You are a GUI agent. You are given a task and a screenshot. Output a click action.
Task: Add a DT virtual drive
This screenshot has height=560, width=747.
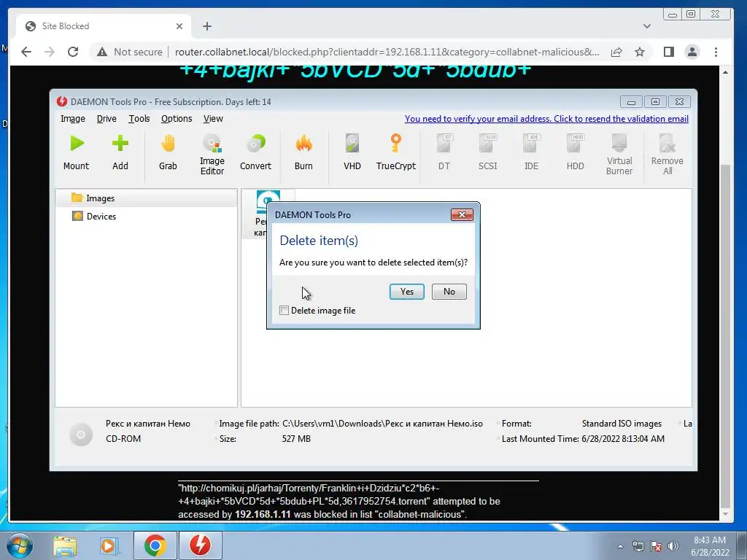click(x=444, y=152)
